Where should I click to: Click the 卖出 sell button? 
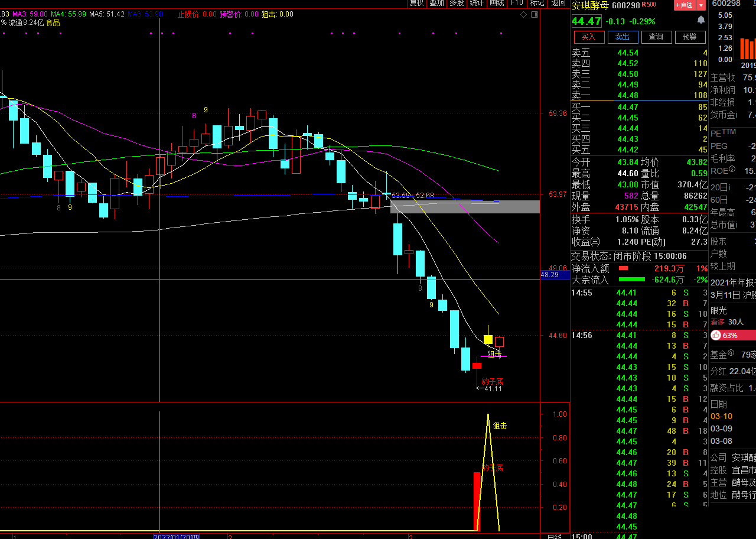point(623,37)
